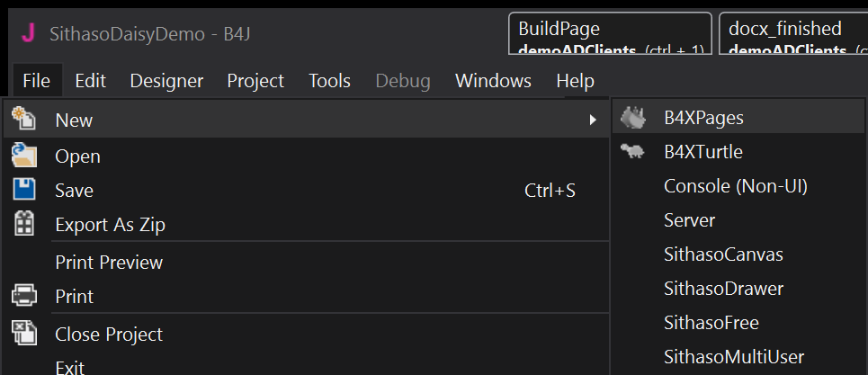Select Console (Non-UI) project template
Image resolution: width=868 pixels, height=375 pixels.
pos(736,186)
